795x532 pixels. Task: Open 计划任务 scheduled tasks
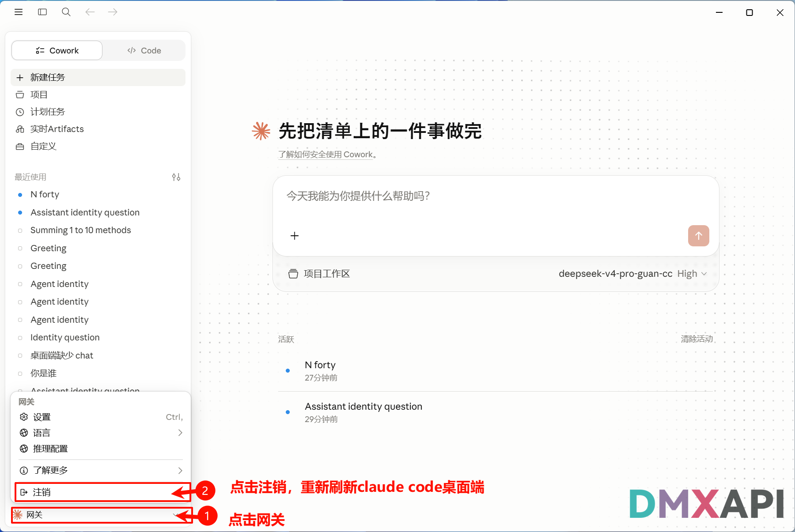pos(98,112)
